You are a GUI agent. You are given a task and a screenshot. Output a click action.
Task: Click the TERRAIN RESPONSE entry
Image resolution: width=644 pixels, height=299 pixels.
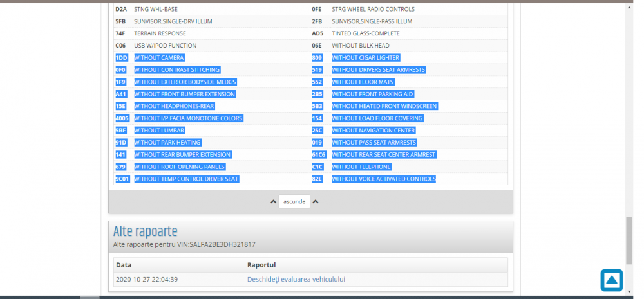pos(160,33)
